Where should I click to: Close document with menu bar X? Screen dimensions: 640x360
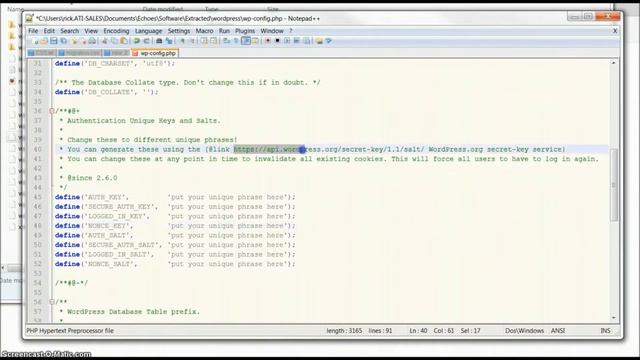[615, 31]
